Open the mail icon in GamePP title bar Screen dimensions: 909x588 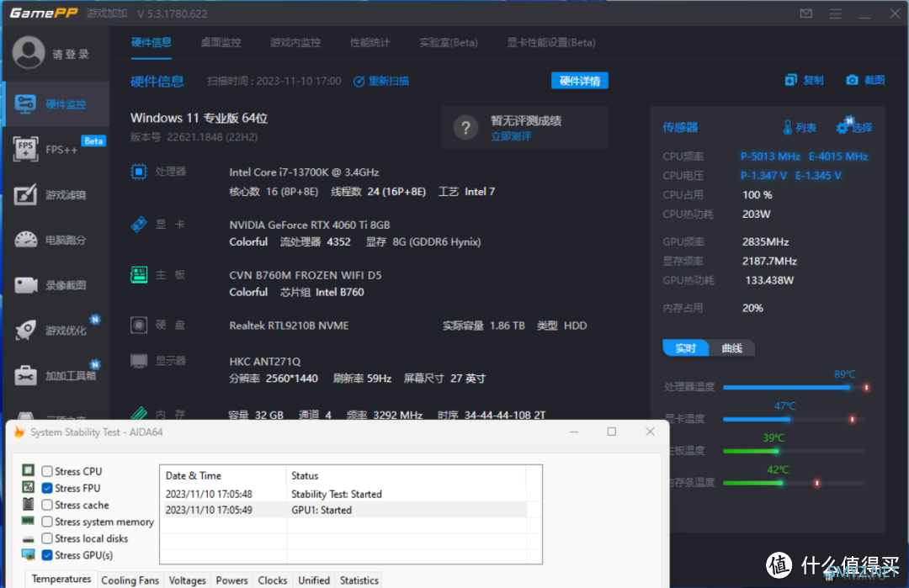805,13
